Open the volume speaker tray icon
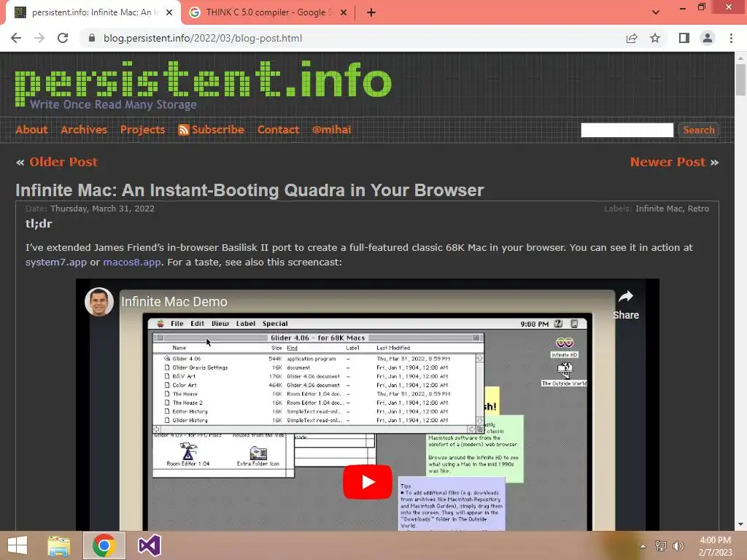This screenshot has height=560, width=747. click(678, 546)
